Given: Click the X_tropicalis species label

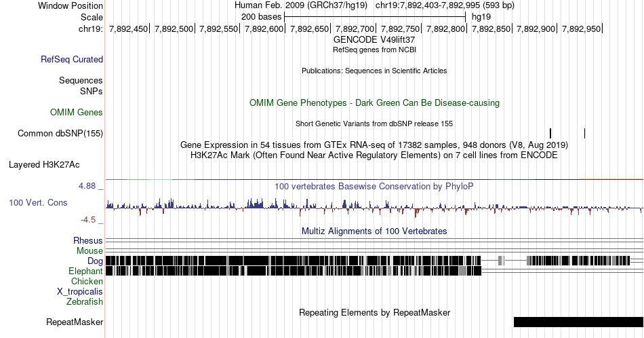Looking at the screenshot, I should [x=80, y=292].
